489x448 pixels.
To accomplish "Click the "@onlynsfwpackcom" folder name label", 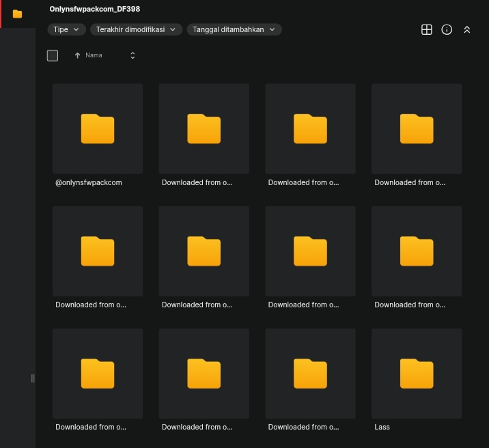I will pos(89,182).
